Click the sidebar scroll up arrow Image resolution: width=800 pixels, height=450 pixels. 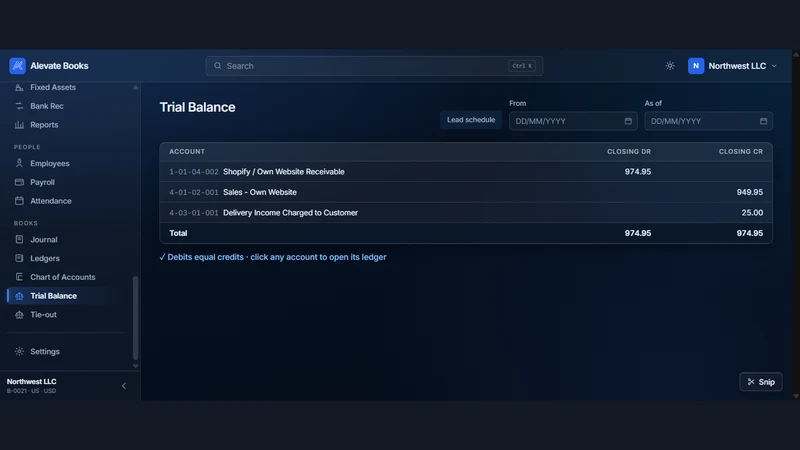(136, 87)
